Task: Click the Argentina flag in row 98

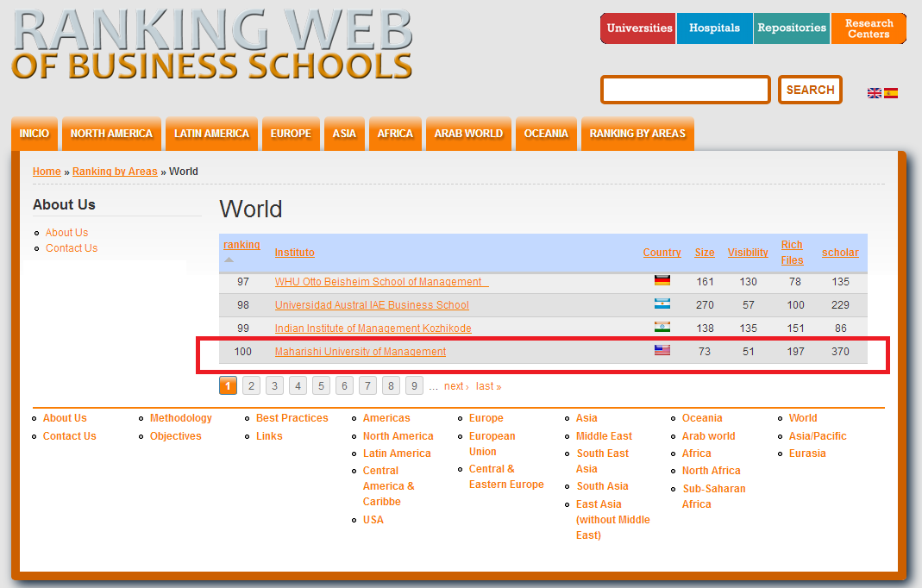Action: pyautogui.click(x=662, y=304)
